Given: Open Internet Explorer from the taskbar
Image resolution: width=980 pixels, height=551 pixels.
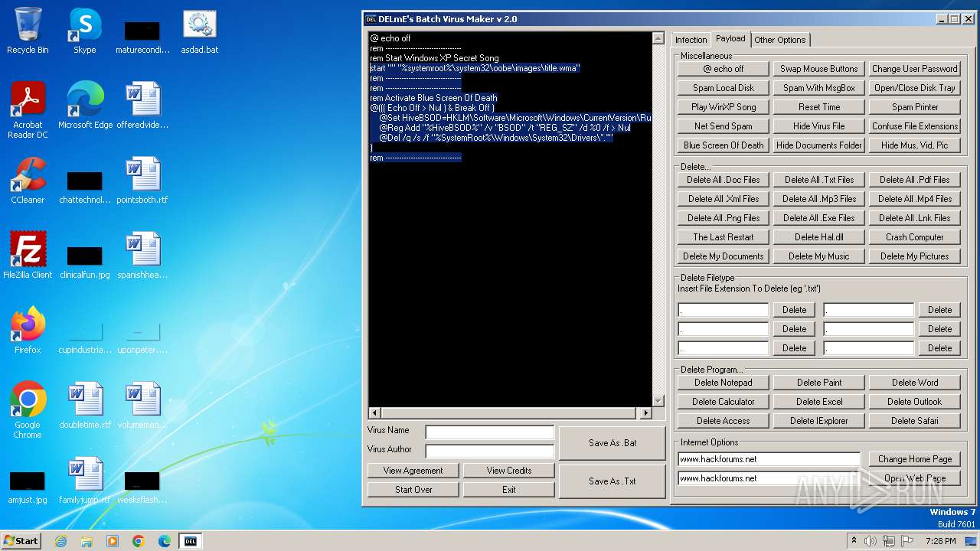Looking at the screenshot, I should click(x=60, y=541).
